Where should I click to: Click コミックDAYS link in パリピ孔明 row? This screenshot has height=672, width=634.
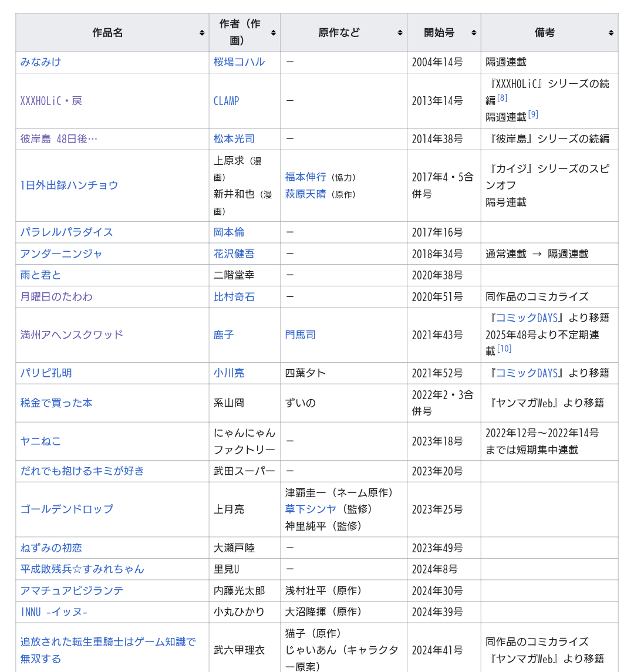(x=527, y=373)
